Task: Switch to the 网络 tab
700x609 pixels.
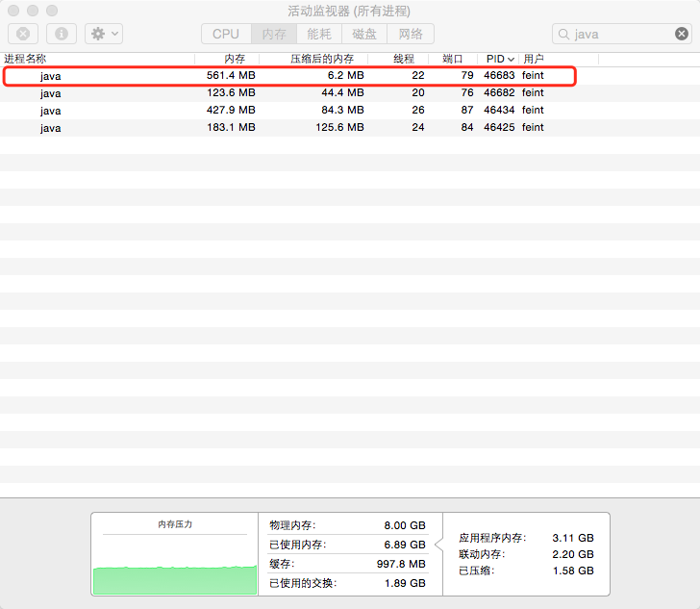Action: click(411, 34)
